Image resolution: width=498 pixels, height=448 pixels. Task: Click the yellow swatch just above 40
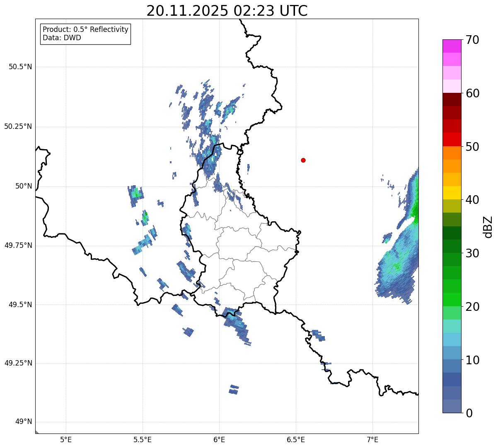(x=452, y=193)
